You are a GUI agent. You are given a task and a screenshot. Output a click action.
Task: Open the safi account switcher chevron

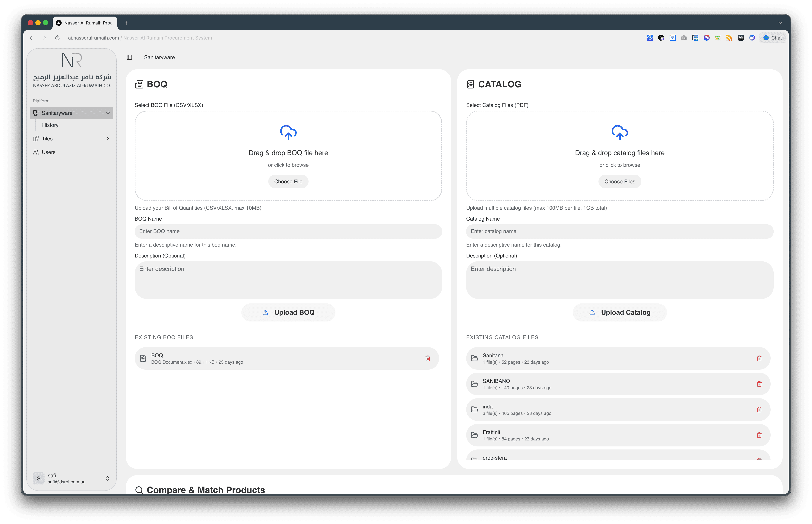click(107, 478)
